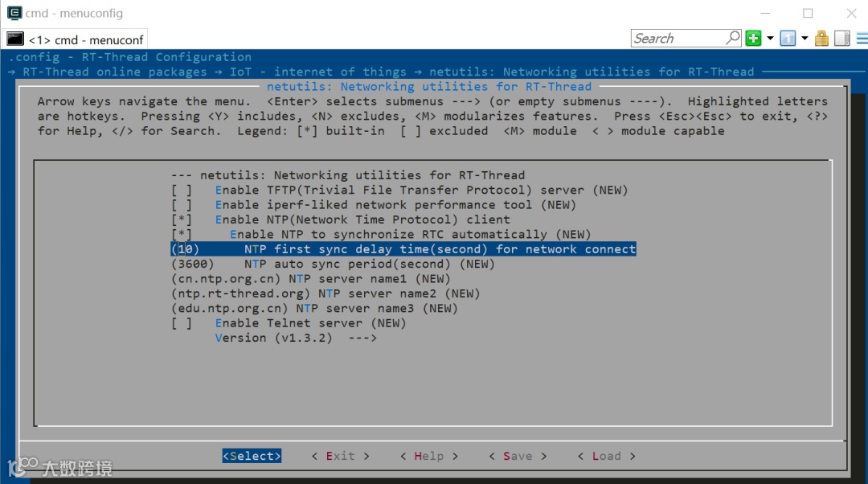Toggle NTP synchronize RTC automatically checkbox

point(182,234)
